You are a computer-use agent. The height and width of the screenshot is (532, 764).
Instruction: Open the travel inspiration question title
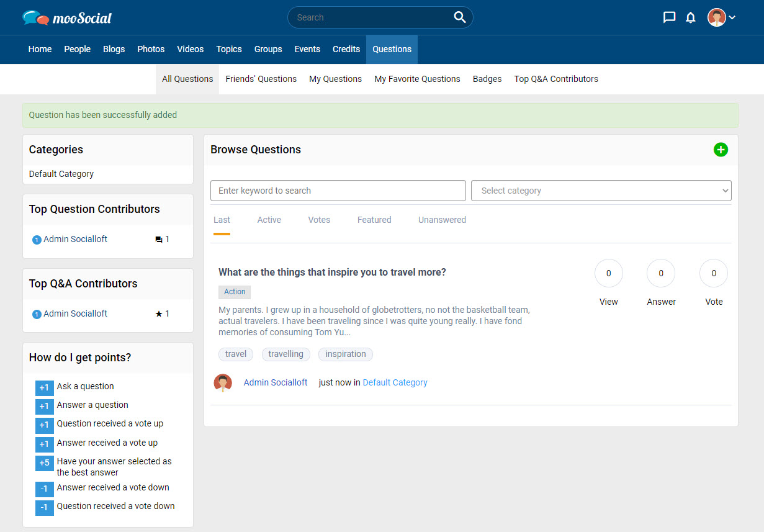click(332, 272)
